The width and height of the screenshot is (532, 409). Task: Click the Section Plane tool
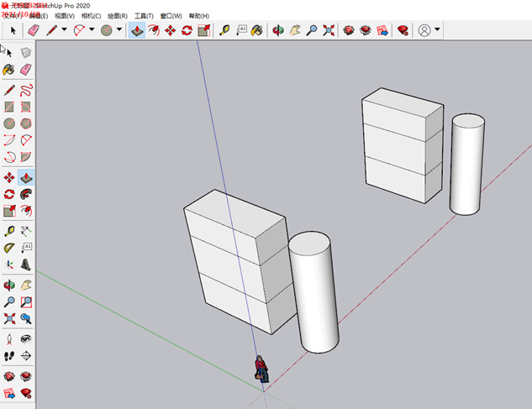point(26,356)
